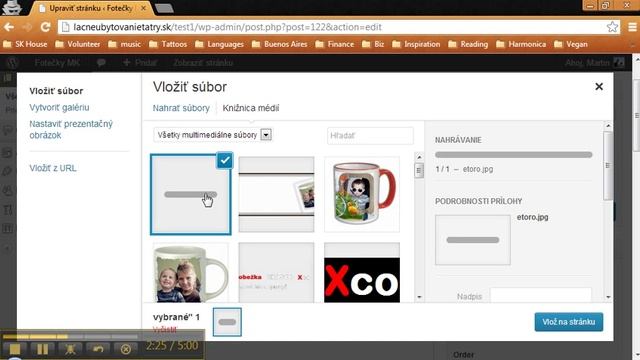
Task: Open the comments bubble in admin bar
Action: click(x=101, y=62)
